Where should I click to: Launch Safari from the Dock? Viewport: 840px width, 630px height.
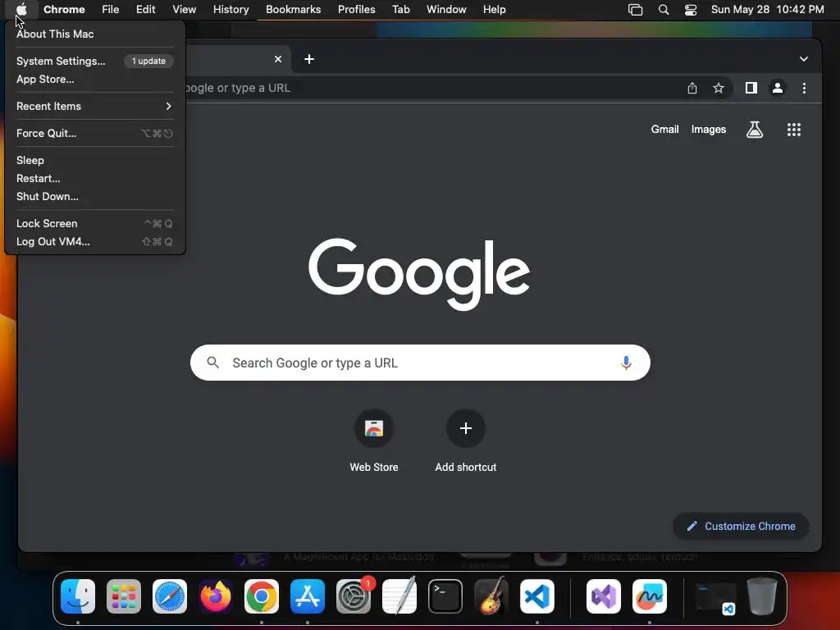coord(170,596)
